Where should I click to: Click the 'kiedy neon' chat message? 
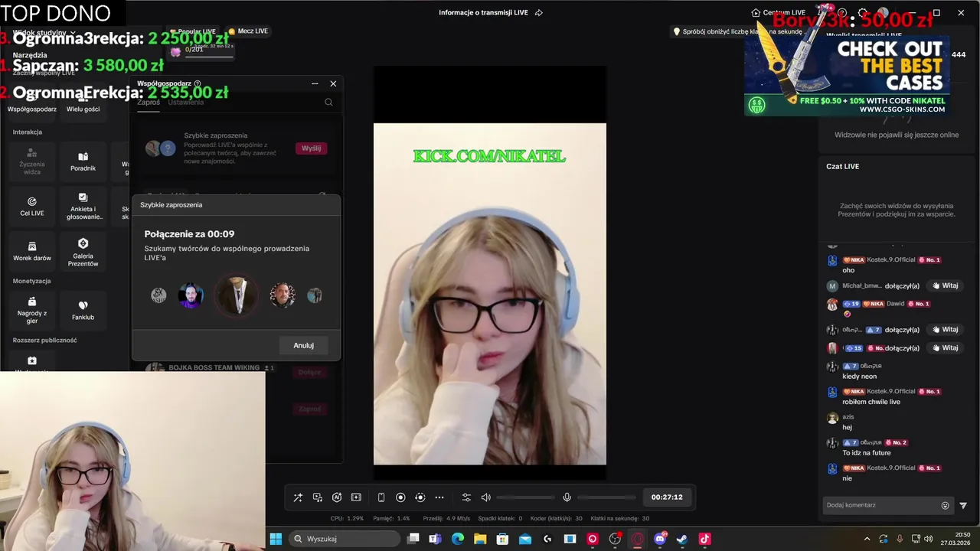[859, 377]
